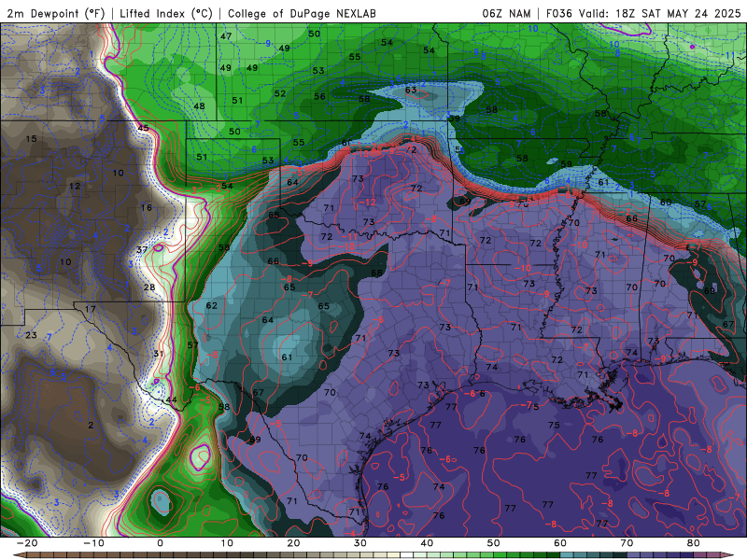Screen dimensions: 747x560
Task: Click the dewpoint value '16' on the map
Action: 147,207
